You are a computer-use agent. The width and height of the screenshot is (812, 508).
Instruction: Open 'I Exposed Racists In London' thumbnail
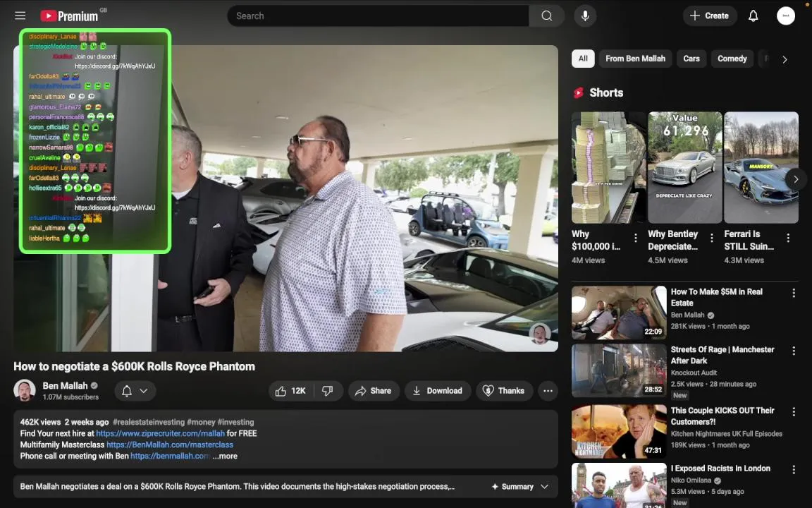(x=619, y=485)
